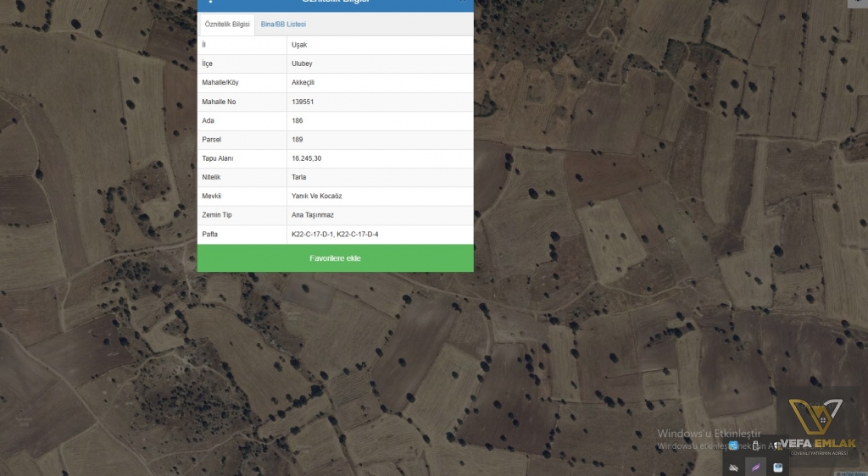Click the Pafta row label
This screenshot has height=476, width=868.
coord(210,234)
